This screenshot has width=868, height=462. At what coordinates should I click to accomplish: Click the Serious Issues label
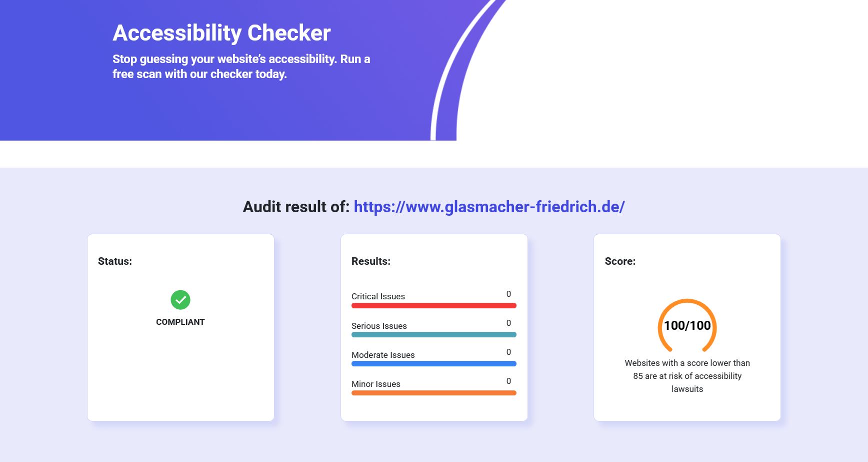[x=379, y=326]
